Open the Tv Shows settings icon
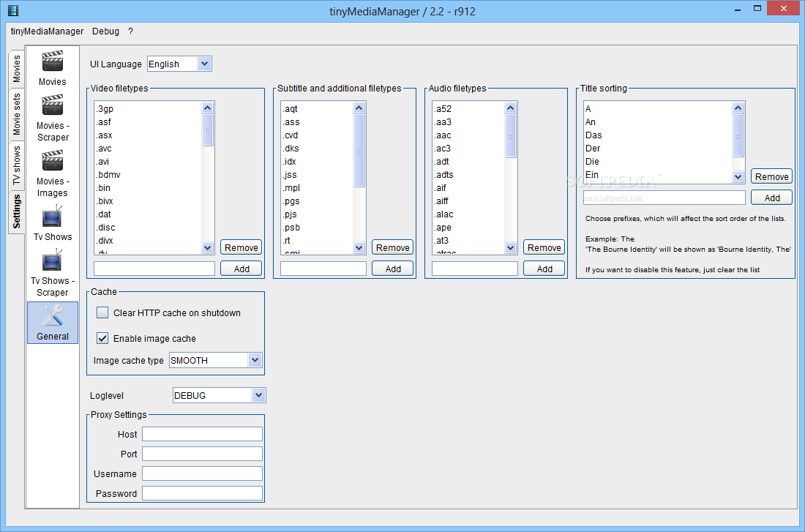This screenshot has width=805, height=532. [53, 223]
